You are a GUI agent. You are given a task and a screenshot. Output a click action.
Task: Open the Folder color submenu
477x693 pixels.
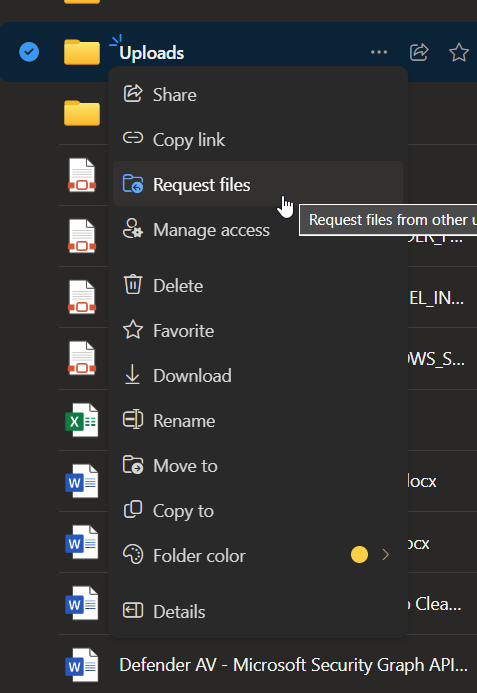pyautogui.click(x=258, y=556)
